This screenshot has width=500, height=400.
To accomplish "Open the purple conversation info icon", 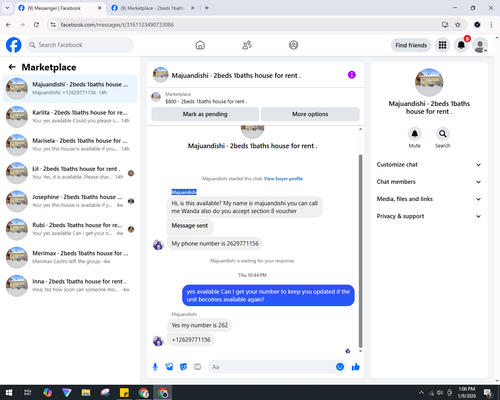I will tap(352, 75).
